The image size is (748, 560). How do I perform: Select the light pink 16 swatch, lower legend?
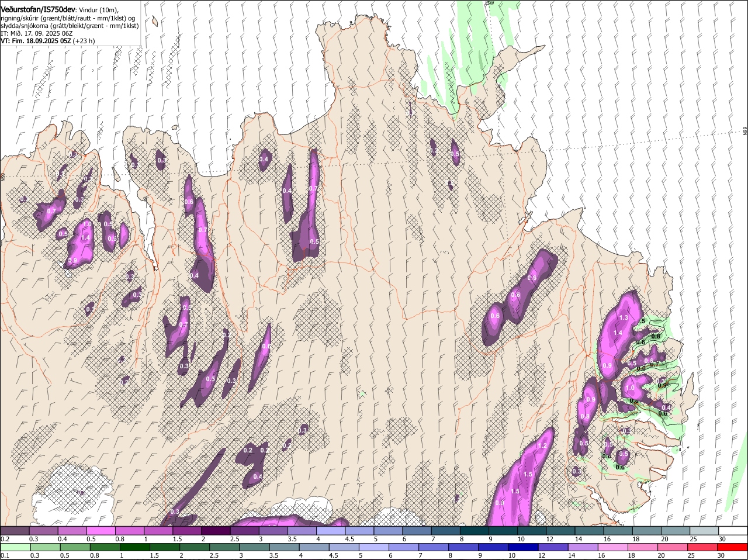point(613,548)
